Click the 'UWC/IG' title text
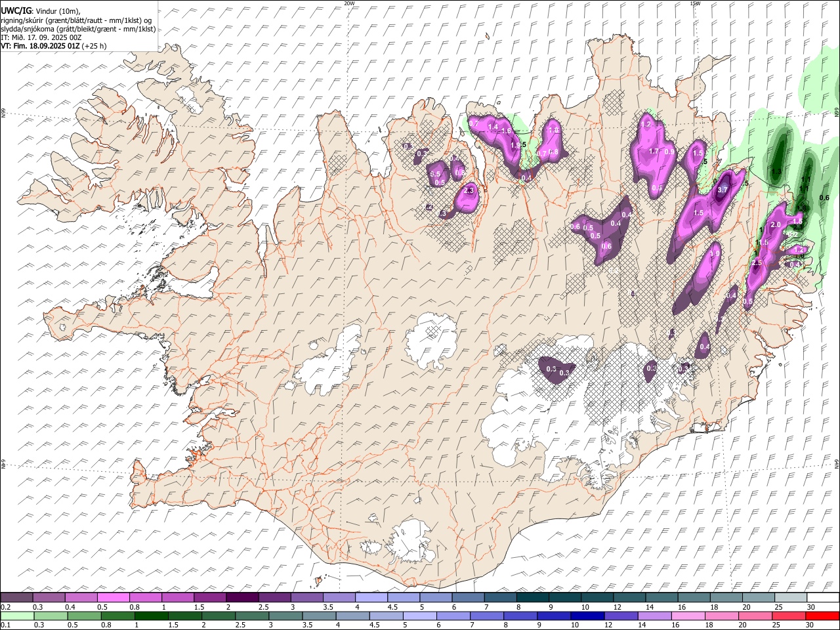This screenshot has width=840, height=630. tap(15, 10)
